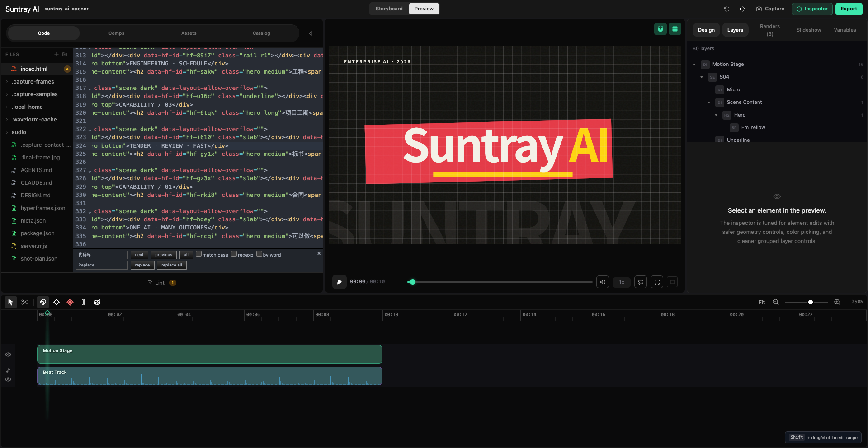
Task: Zoom in the timeline with plus magnifier
Action: pyautogui.click(x=837, y=302)
